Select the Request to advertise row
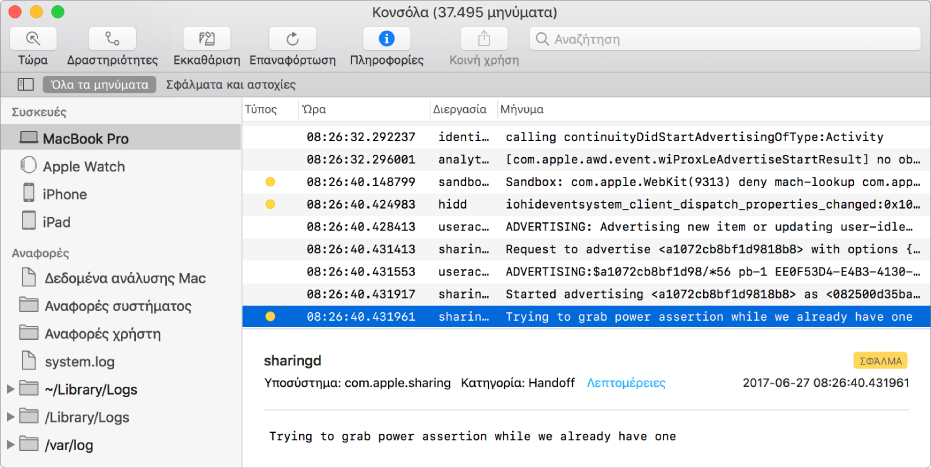 click(587, 249)
